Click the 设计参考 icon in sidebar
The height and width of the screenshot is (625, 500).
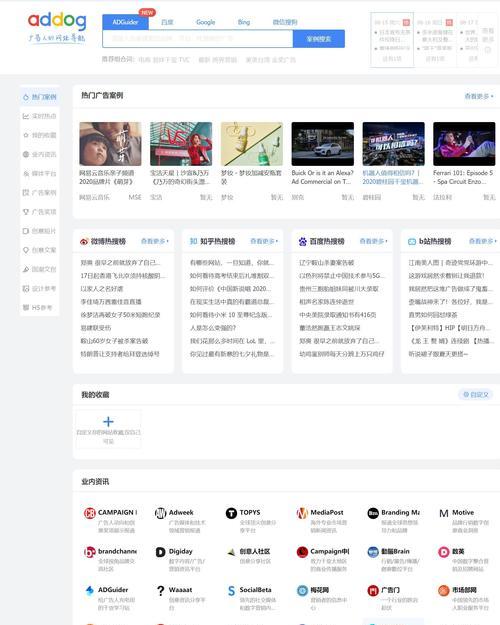click(x=26, y=288)
